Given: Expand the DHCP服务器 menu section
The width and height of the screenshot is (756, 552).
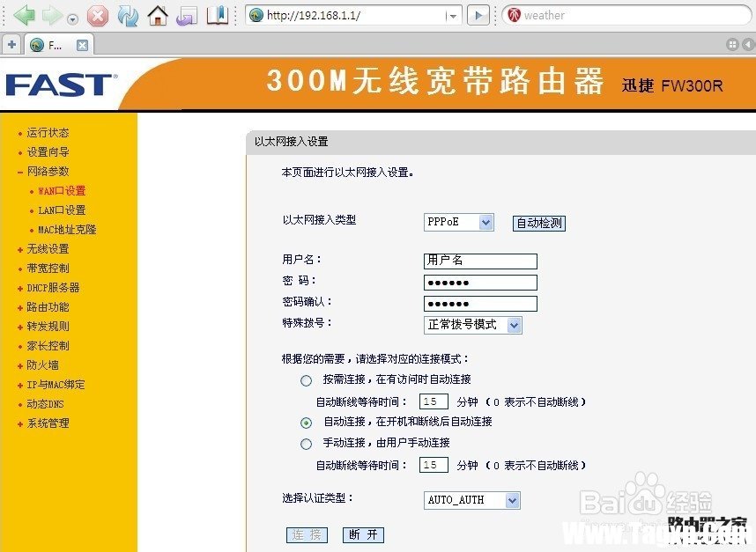Looking at the screenshot, I should tap(53, 288).
